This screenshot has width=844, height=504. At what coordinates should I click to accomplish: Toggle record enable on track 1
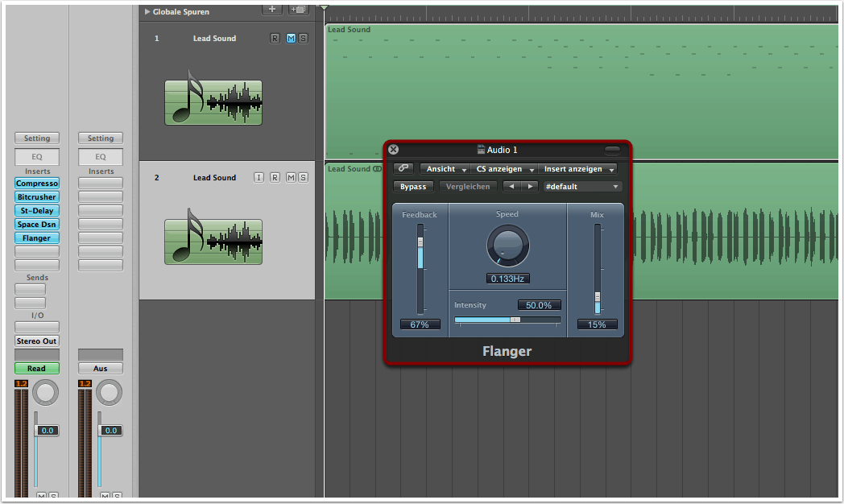pyautogui.click(x=275, y=38)
